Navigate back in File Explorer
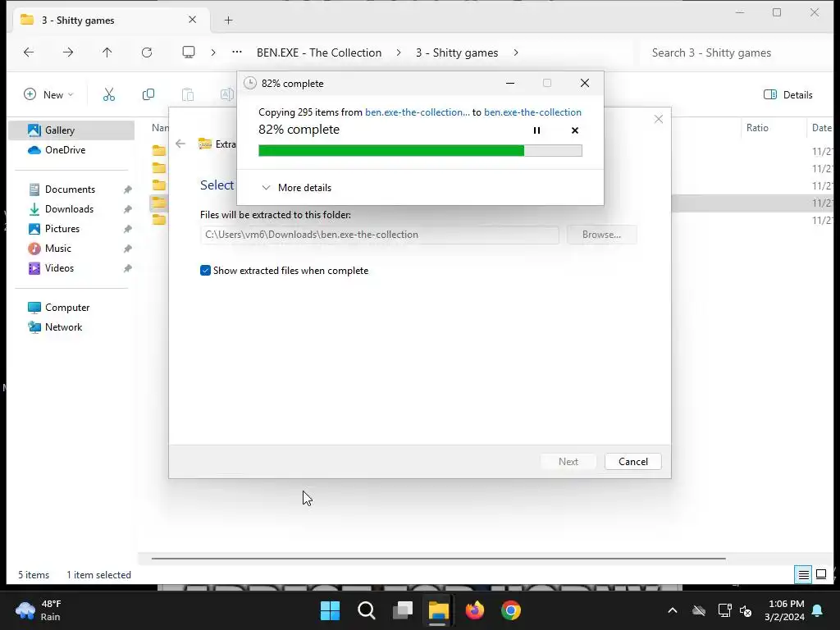This screenshot has width=840, height=630. pyautogui.click(x=29, y=52)
